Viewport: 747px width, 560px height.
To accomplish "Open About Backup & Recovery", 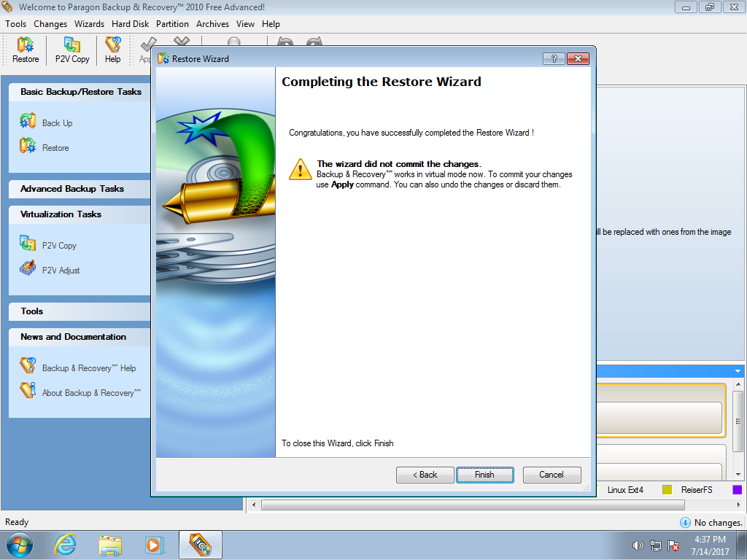I will [x=90, y=393].
